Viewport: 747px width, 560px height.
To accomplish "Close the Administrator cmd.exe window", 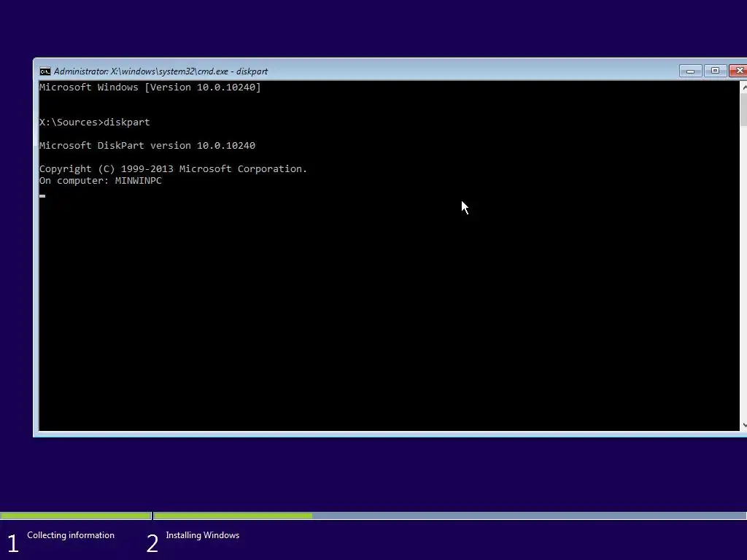I will 738,71.
